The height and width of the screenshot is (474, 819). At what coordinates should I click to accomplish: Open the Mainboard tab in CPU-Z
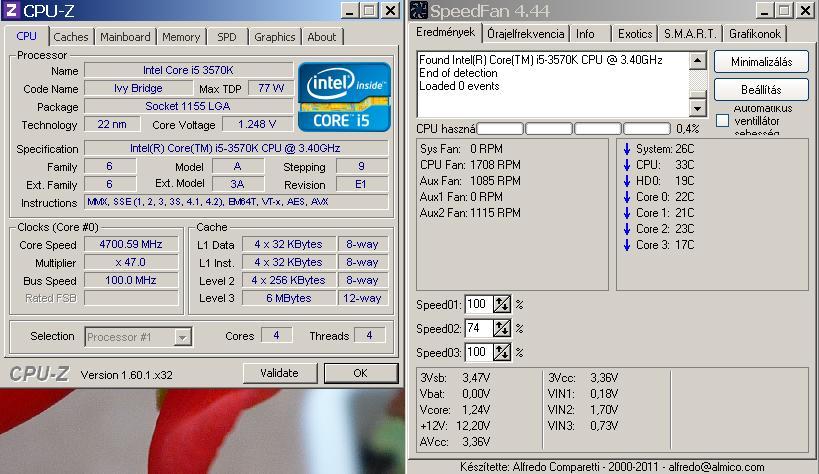125,37
